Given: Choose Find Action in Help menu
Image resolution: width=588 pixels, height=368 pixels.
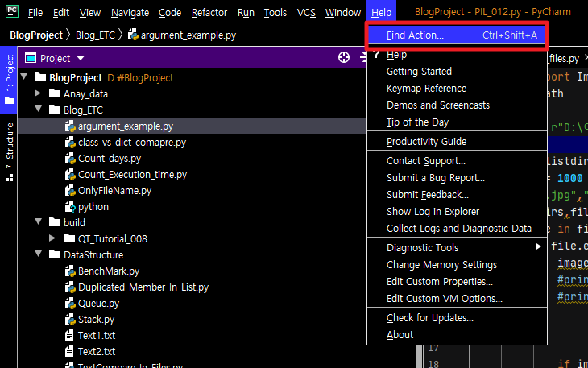Looking at the screenshot, I should [458, 35].
